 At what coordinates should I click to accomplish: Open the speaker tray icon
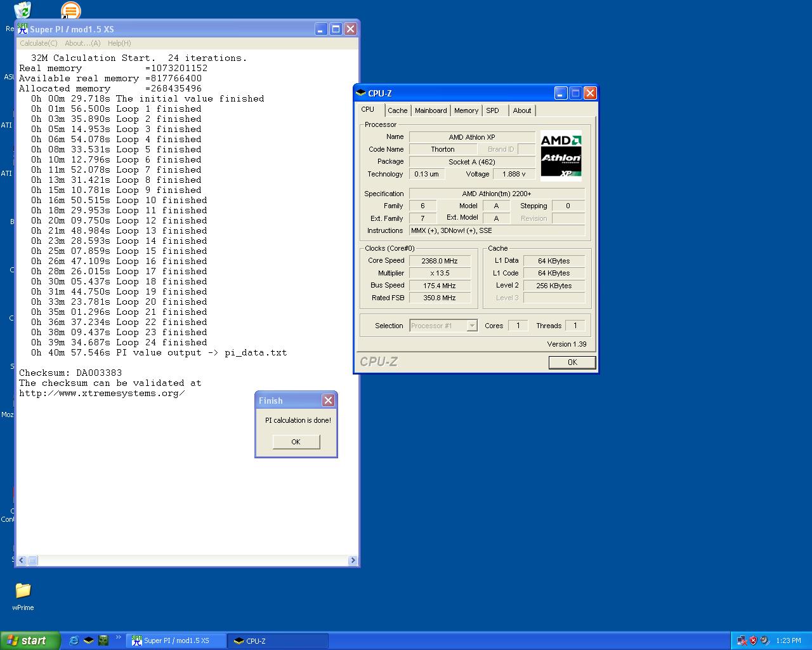click(764, 640)
